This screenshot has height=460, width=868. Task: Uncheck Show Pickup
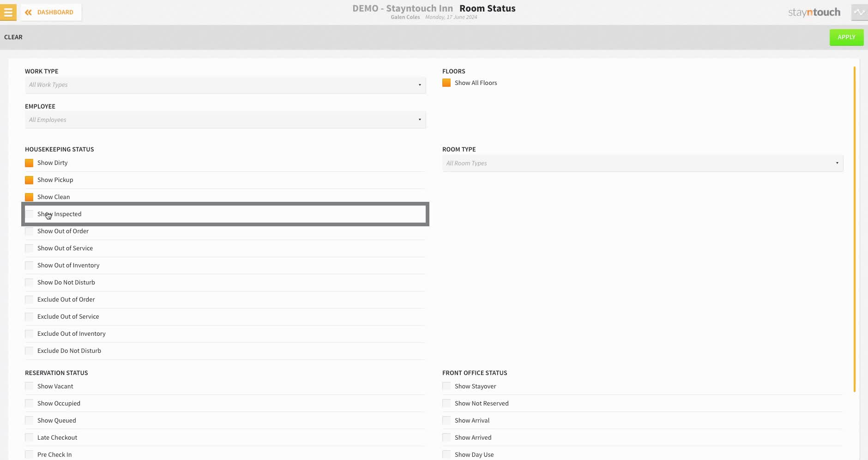tap(29, 180)
